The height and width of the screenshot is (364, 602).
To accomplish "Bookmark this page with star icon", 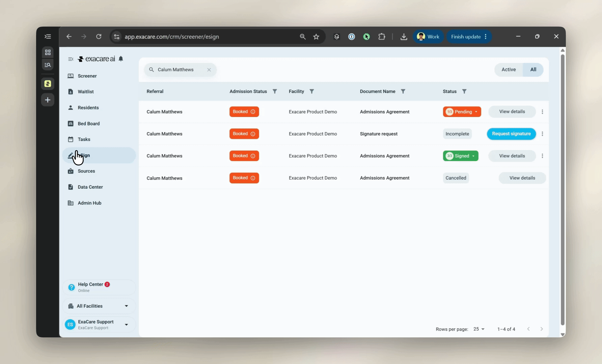I will tap(316, 37).
